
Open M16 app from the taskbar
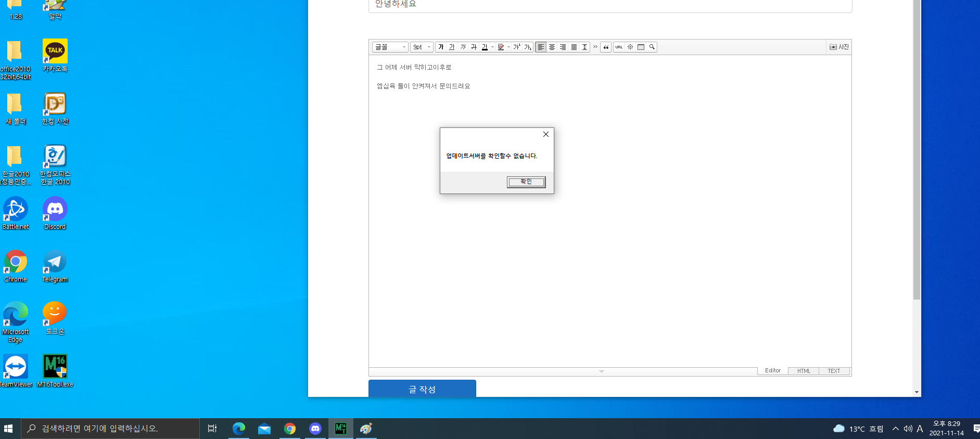pyautogui.click(x=341, y=429)
